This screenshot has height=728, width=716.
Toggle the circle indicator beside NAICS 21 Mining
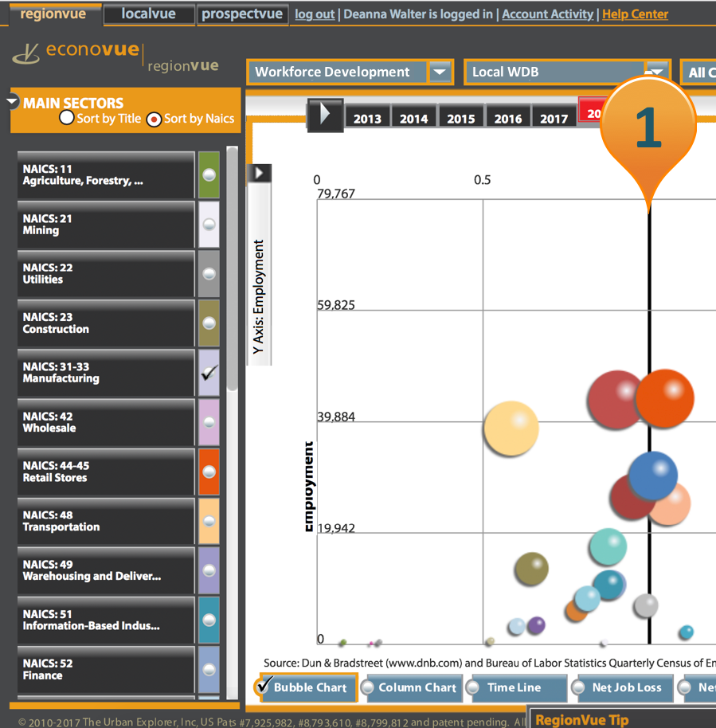(209, 224)
